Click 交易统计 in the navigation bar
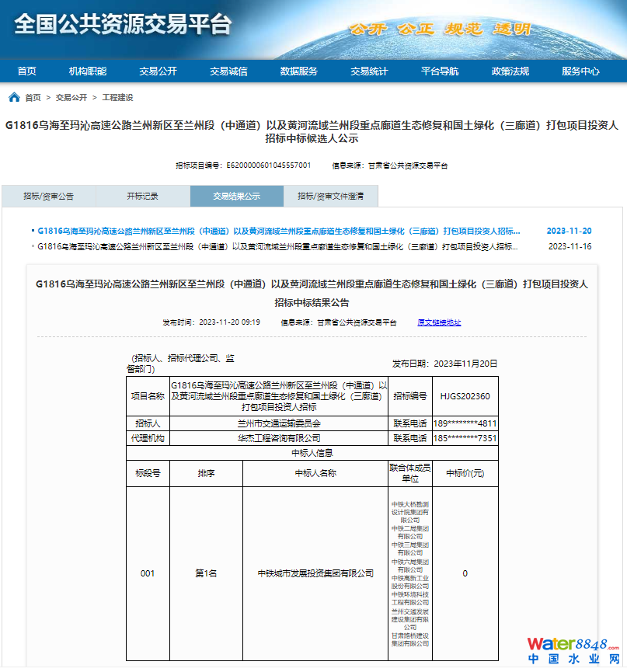627x672 pixels. pos(369,71)
